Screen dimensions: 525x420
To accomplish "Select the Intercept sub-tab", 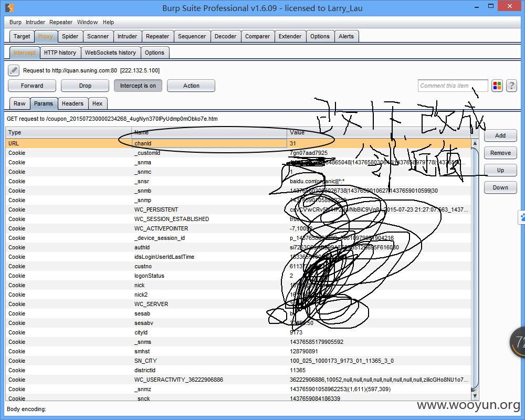I will pos(25,52).
